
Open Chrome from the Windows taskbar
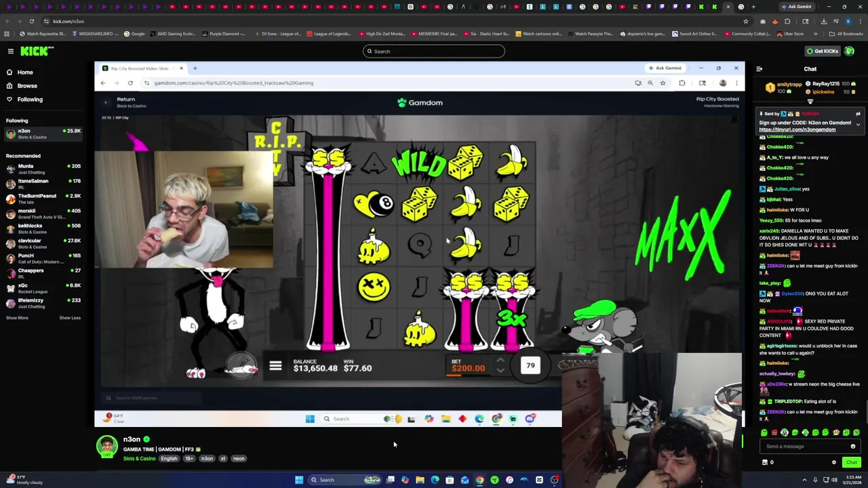[479, 480]
